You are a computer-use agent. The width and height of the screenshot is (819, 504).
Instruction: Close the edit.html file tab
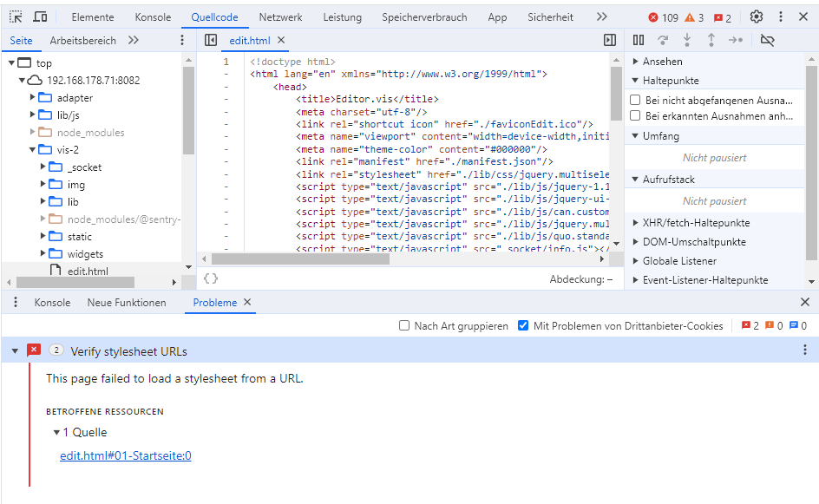pyautogui.click(x=281, y=40)
